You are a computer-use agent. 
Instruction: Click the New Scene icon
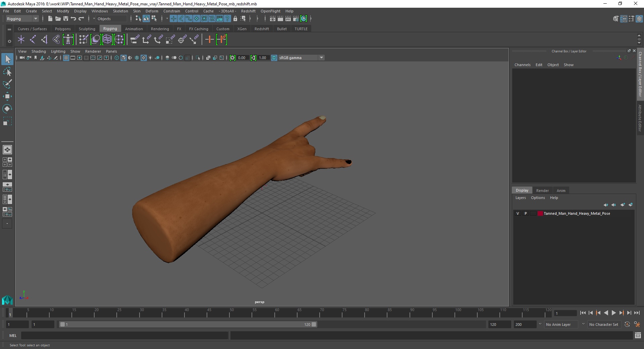(x=50, y=19)
